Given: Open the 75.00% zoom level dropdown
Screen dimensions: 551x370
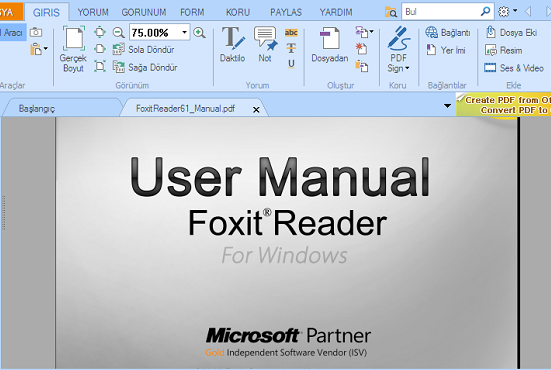Looking at the screenshot, I should [x=184, y=33].
